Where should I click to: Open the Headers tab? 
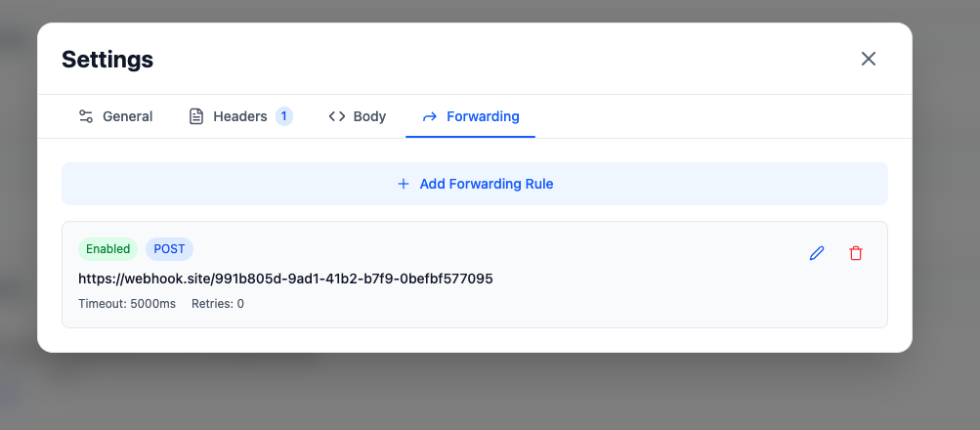coord(240,116)
